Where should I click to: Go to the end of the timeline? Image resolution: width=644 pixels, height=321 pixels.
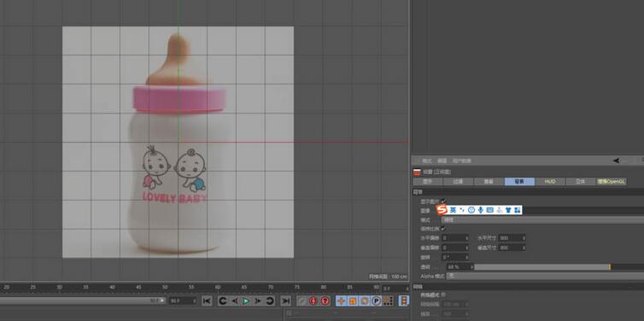click(x=285, y=301)
